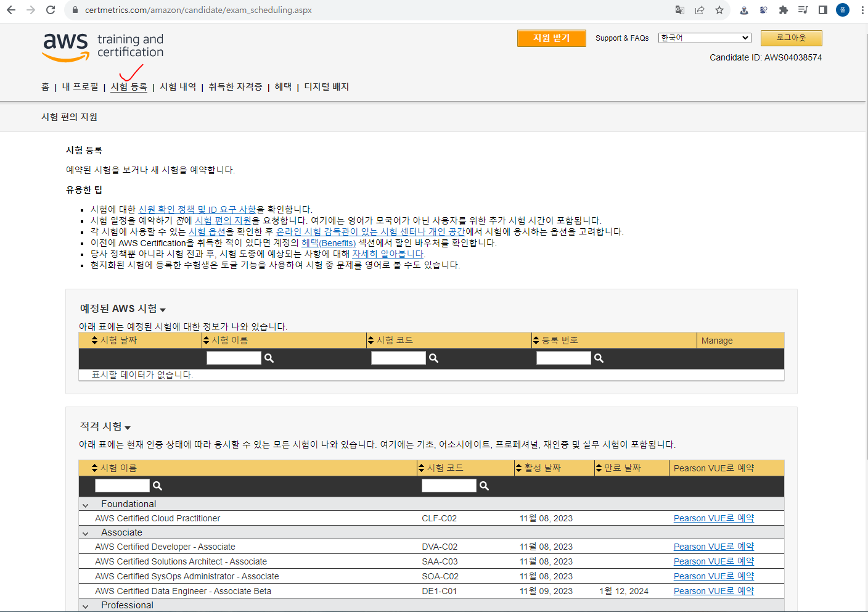Open the 디지털 배지 menu item

tap(326, 87)
